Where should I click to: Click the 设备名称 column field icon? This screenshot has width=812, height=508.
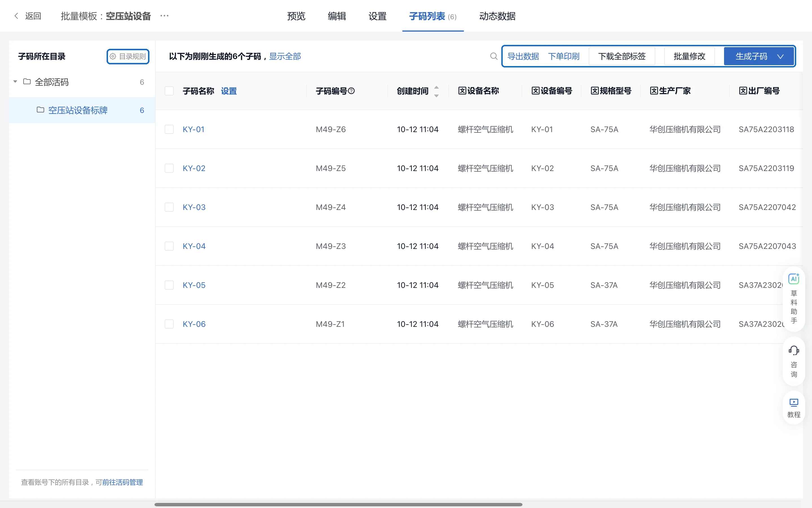tap(462, 91)
